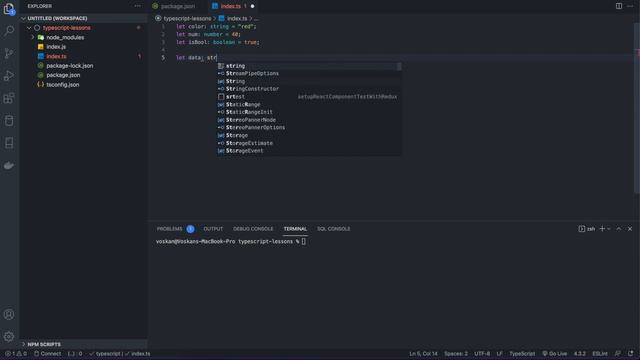Click the ESLint status bar item
Viewport: 640px width, 360px height.
pyautogui.click(x=600, y=353)
